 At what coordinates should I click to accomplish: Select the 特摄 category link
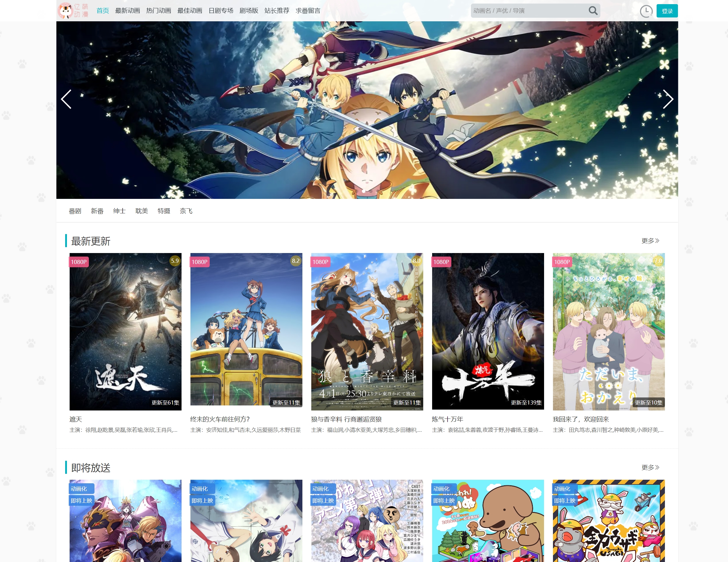pos(164,211)
